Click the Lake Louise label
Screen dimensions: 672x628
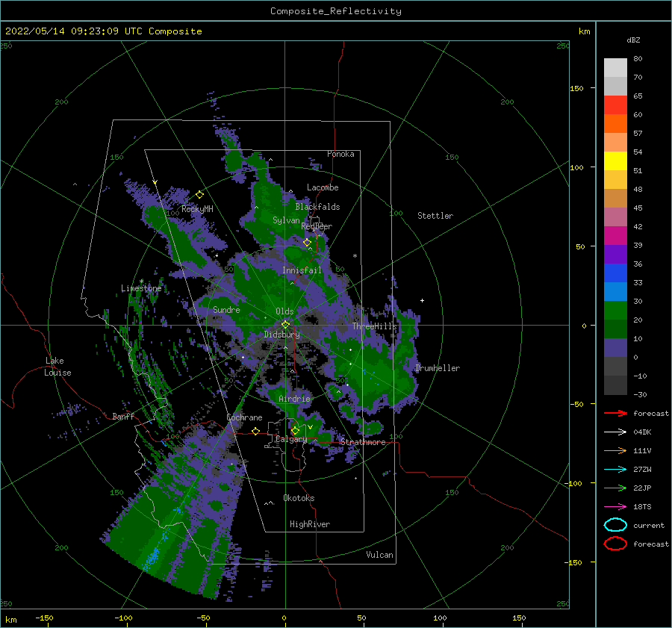point(57,367)
